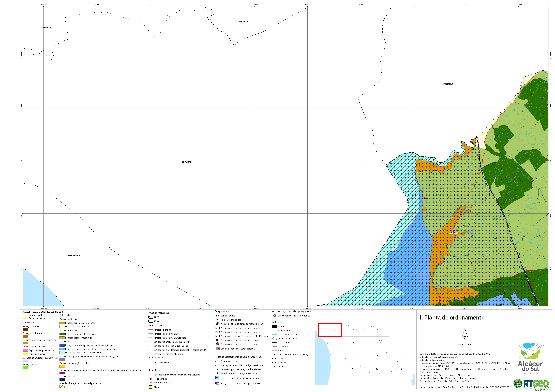The height and width of the screenshot is (392, 555).
Task: Select the PEOT boundary symbol
Action: [x=151, y=317]
